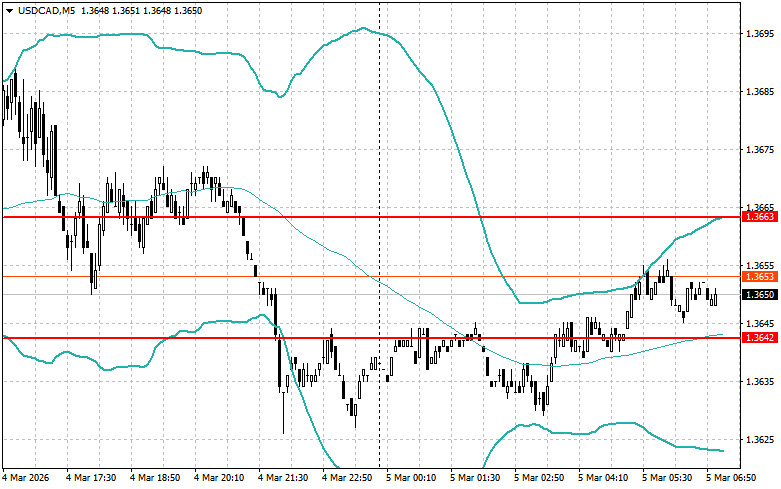Click the 4 Mar 21:30 time label

[283, 478]
